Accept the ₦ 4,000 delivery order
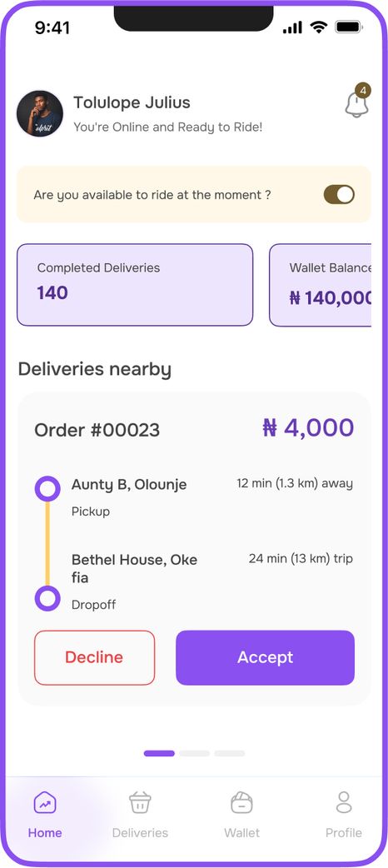The image size is (388, 868). point(265,657)
